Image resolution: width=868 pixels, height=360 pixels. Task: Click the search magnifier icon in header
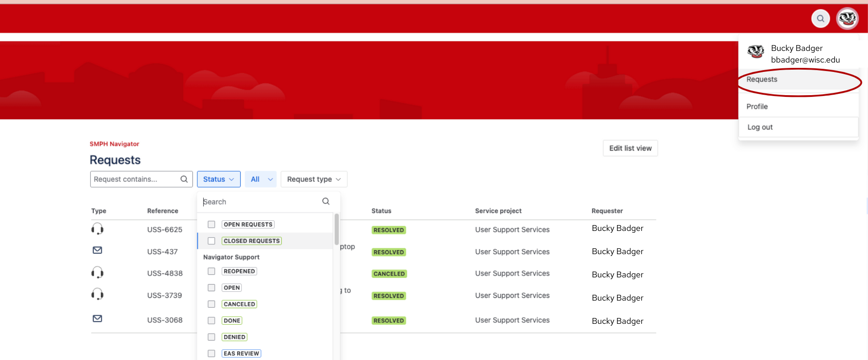coord(820,19)
